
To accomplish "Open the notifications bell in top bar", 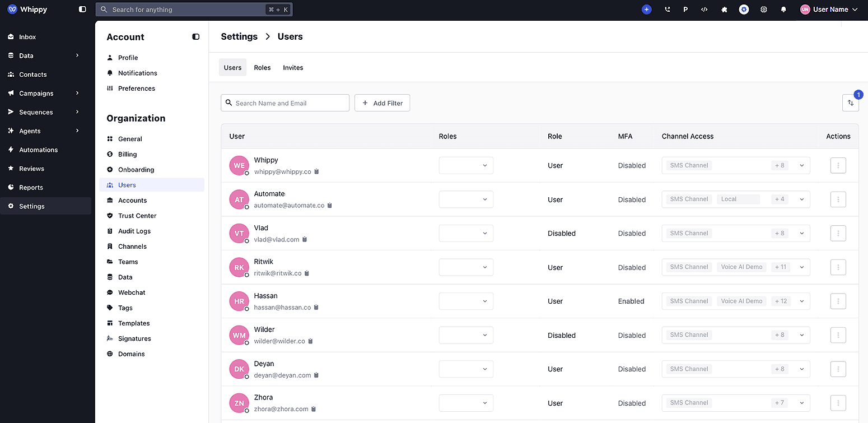I will click(x=783, y=9).
